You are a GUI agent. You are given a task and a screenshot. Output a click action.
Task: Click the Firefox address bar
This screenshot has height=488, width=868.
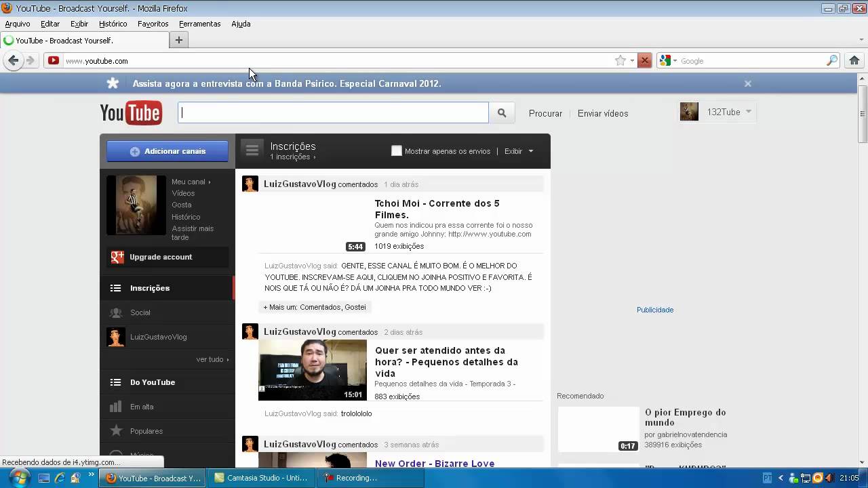point(339,61)
